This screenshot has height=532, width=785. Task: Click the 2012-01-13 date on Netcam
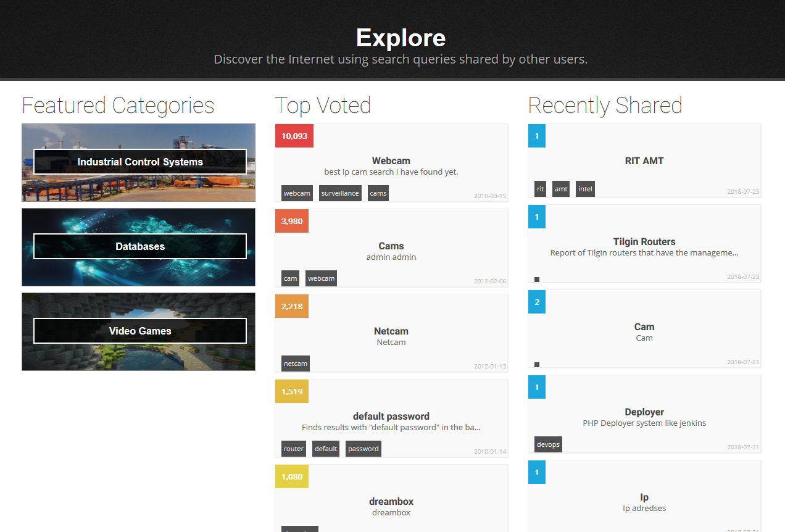pyautogui.click(x=490, y=367)
